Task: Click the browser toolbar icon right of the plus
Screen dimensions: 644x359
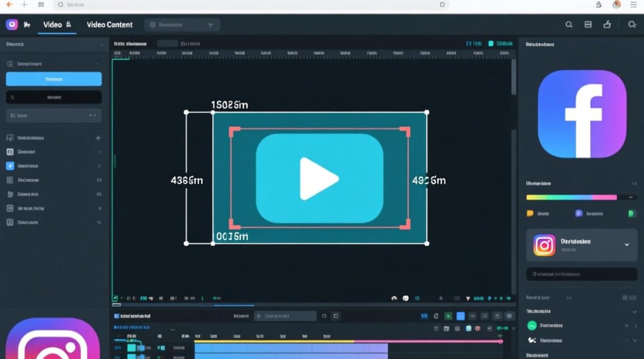Action: click(41, 5)
